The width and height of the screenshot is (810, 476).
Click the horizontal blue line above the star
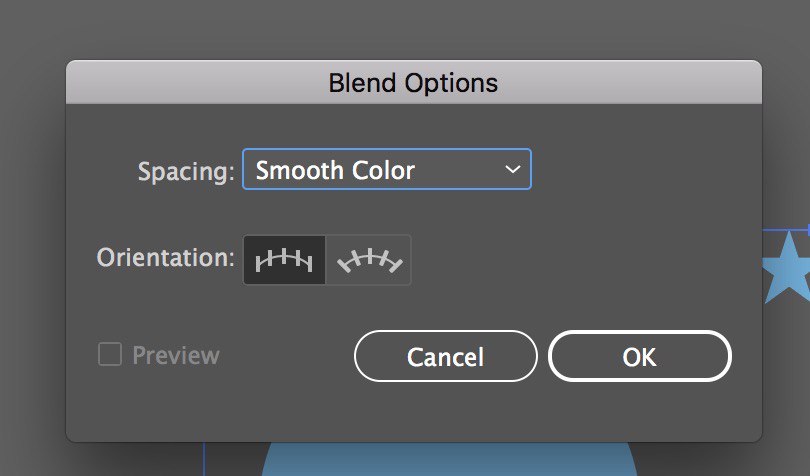[x=786, y=229]
